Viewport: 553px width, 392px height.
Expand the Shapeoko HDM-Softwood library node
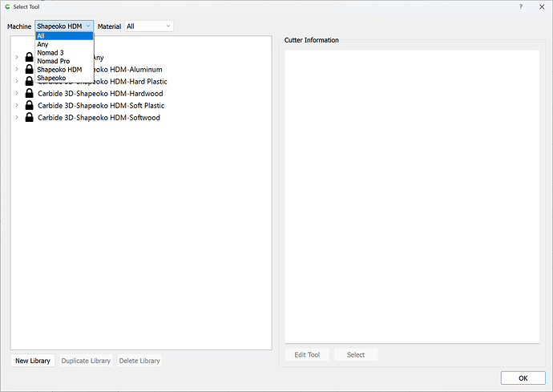(x=17, y=118)
